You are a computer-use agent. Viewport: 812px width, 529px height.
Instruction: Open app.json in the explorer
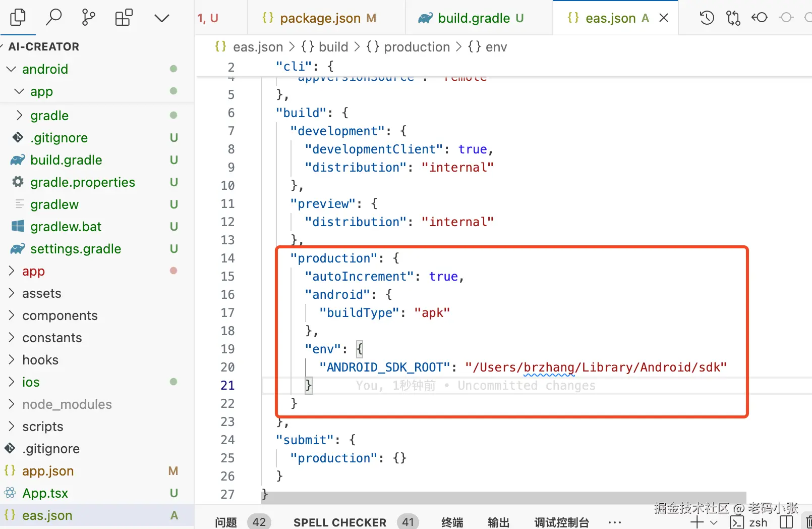(97, 471)
